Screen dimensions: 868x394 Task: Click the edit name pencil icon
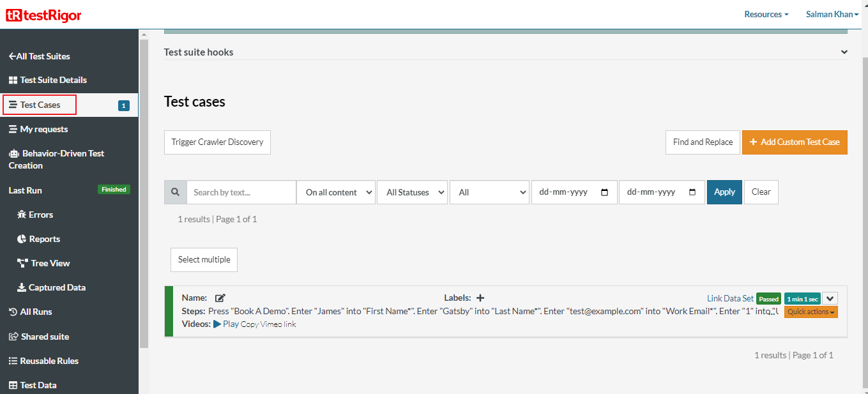click(x=220, y=298)
